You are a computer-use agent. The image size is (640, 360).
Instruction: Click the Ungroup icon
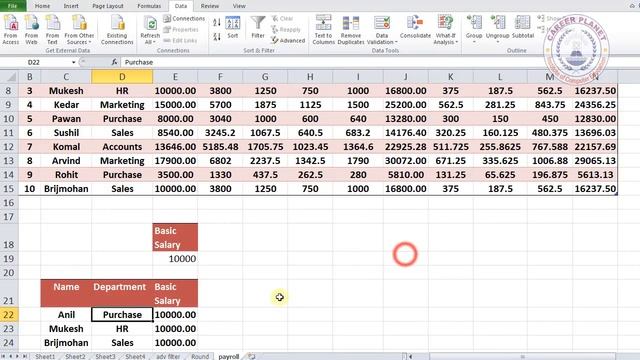coord(497,29)
